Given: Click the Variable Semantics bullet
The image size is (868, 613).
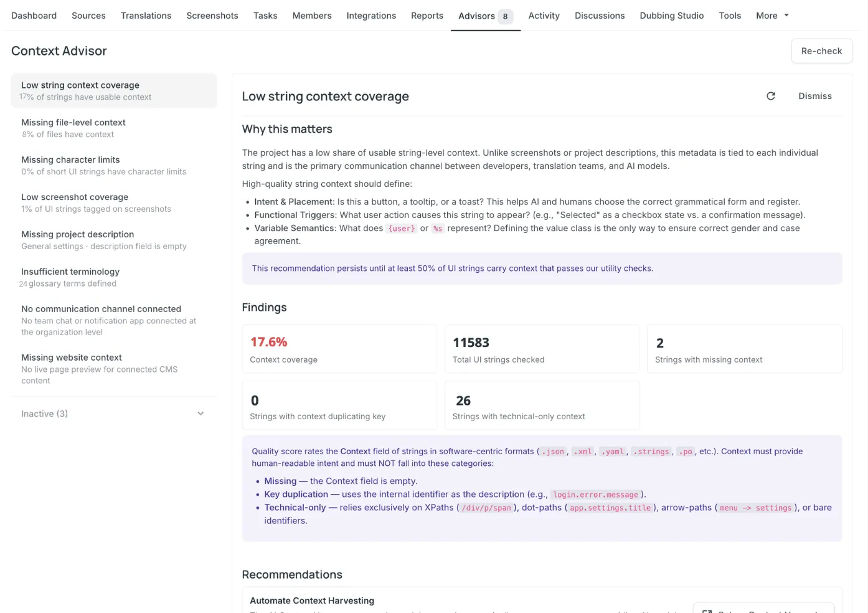Looking at the screenshot, I should coord(527,235).
